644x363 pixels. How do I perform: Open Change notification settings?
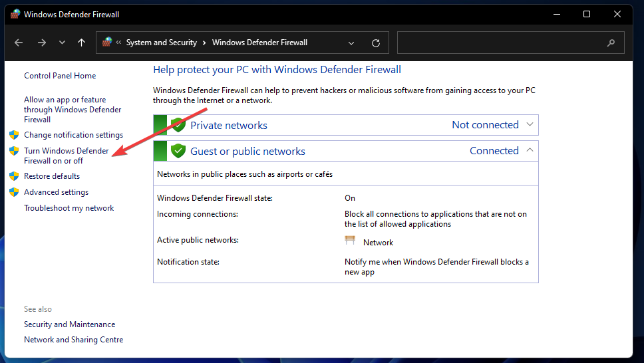point(73,135)
